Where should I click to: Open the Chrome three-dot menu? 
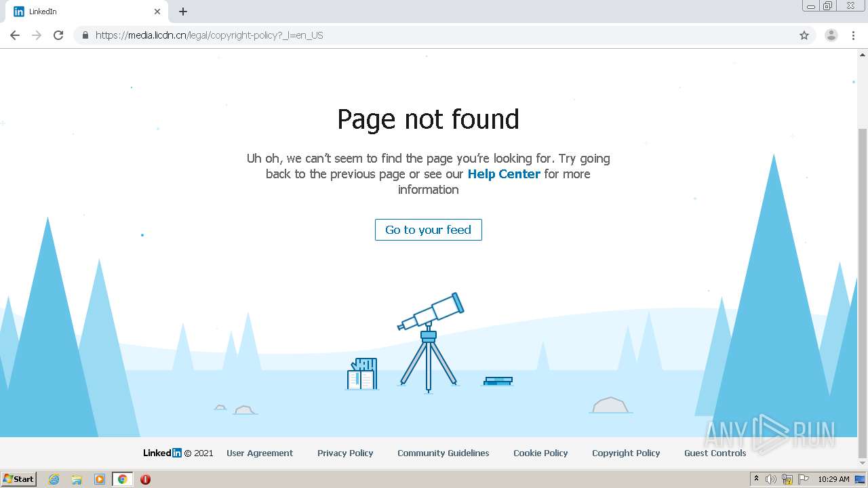click(x=854, y=35)
